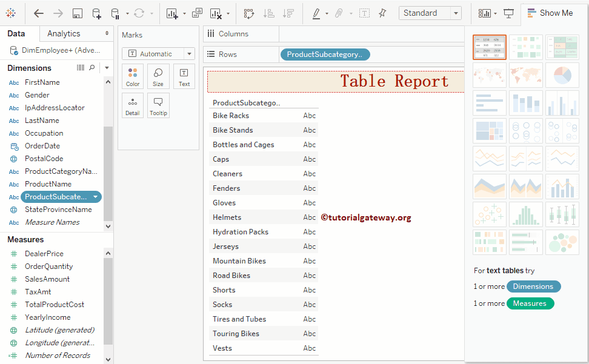Switch to the Analytics tab
Image resolution: width=589 pixels, height=364 pixels.
(x=64, y=34)
